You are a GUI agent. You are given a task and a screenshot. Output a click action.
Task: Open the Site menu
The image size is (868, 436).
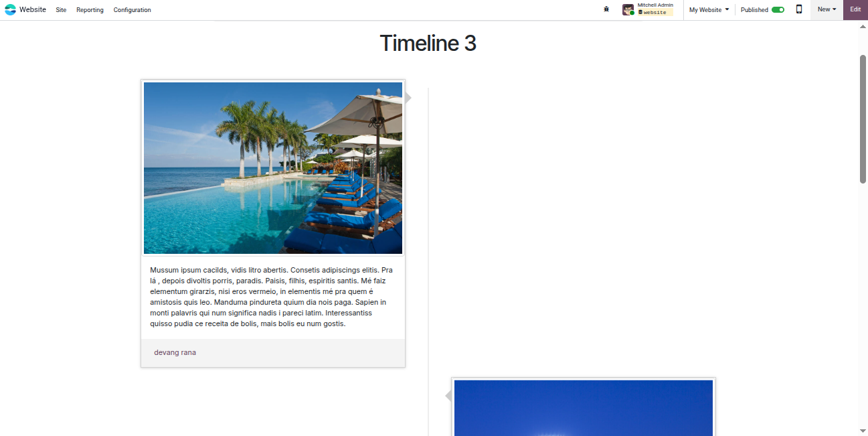(x=61, y=10)
